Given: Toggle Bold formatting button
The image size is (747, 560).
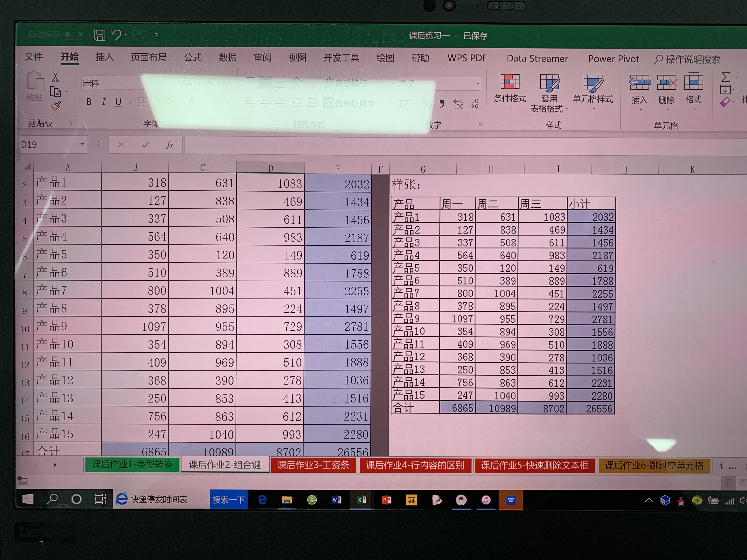Looking at the screenshot, I should click(x=89, y=102).
